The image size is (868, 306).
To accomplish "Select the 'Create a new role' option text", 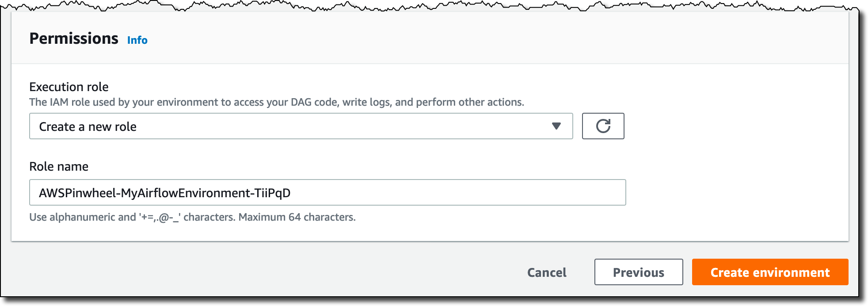I will [88, 127].
